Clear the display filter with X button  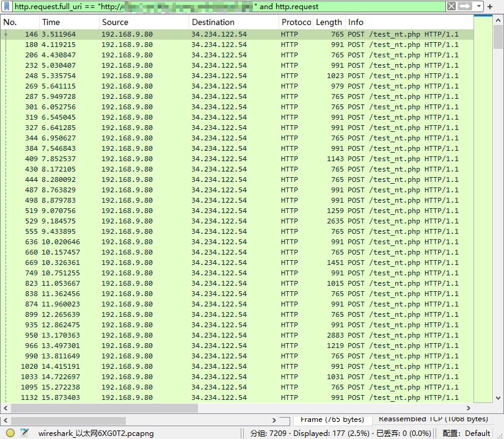451,6
